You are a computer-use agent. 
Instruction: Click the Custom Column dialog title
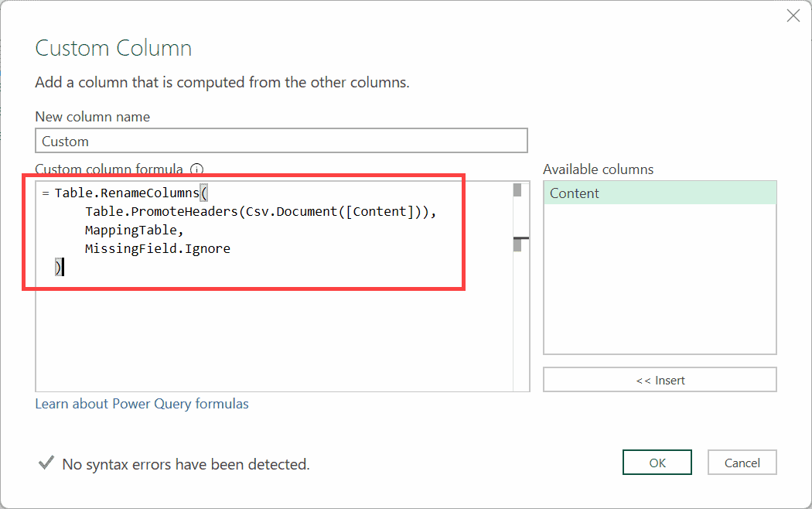(x=113, y=48)
